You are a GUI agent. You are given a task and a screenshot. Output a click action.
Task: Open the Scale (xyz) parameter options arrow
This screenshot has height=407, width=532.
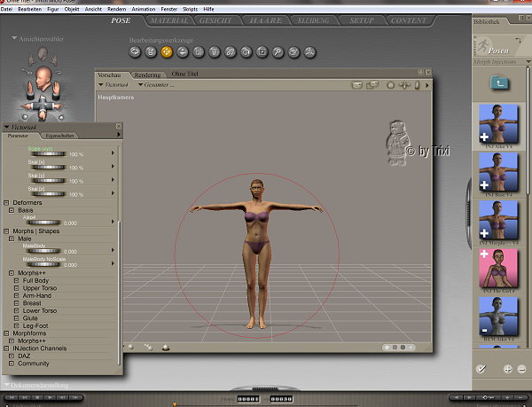click(113, 153)
